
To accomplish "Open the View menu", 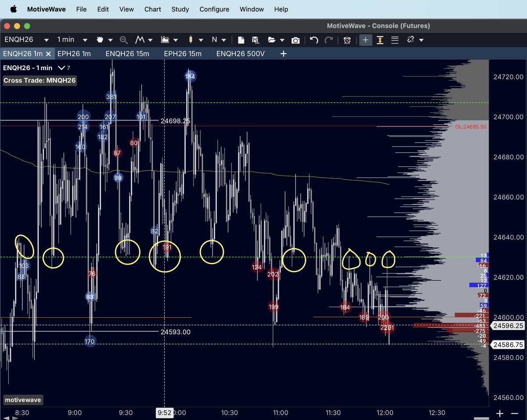I will (126, 9).
